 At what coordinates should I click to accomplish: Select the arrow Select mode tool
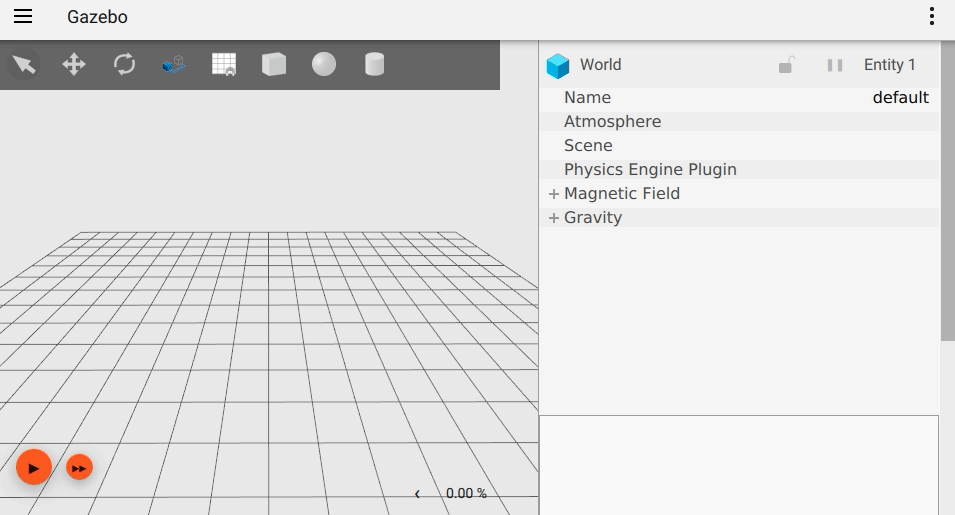pos(24,64)
